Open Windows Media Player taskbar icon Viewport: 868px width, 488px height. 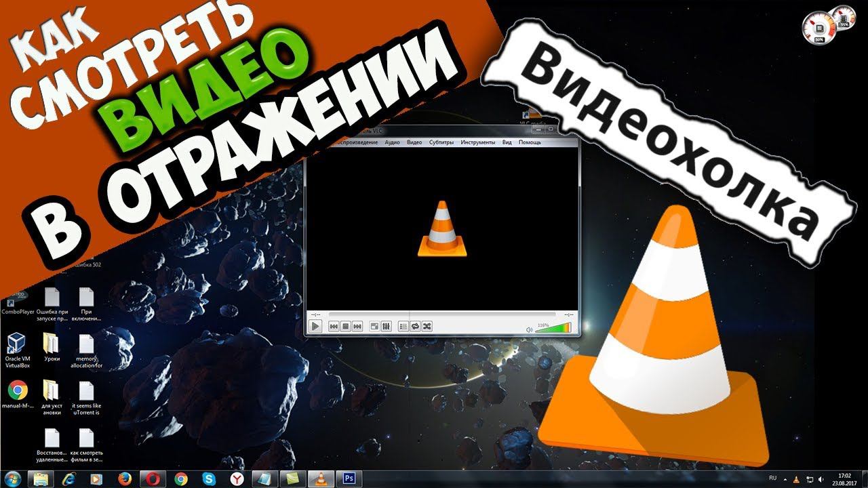[x=96, y=479]
